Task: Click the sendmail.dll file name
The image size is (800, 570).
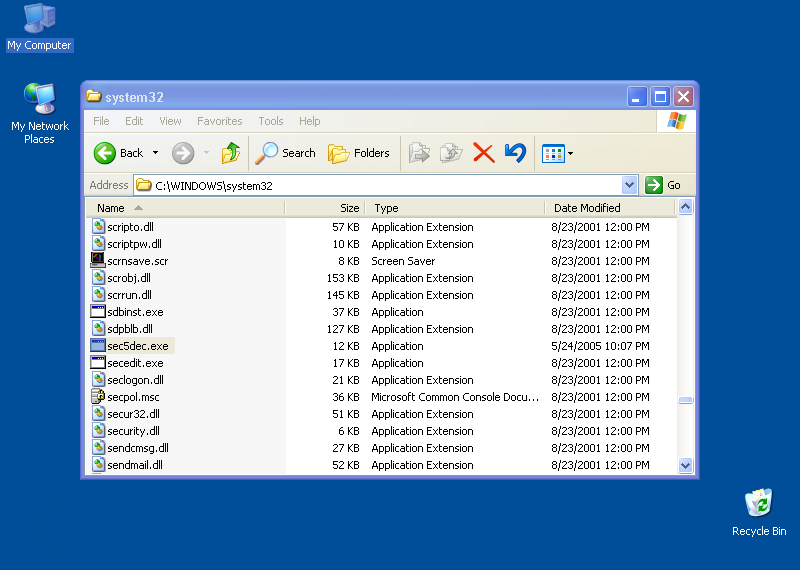Action: click(x=135, y=465)
